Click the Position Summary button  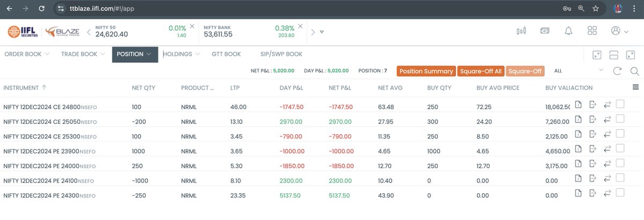426,71
